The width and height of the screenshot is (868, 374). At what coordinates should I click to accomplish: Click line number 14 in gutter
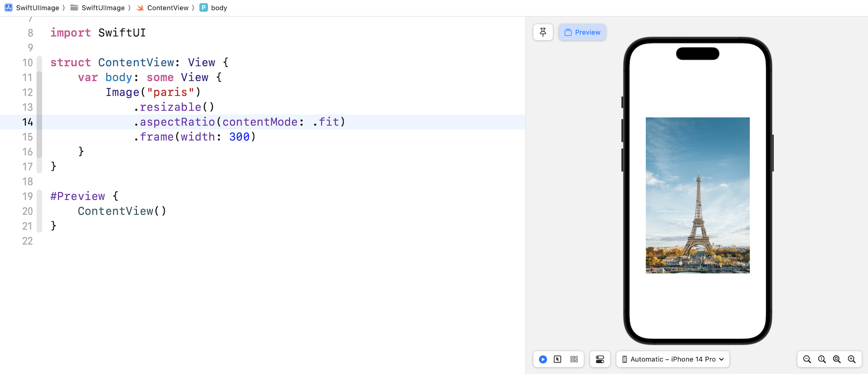[28, 122]
